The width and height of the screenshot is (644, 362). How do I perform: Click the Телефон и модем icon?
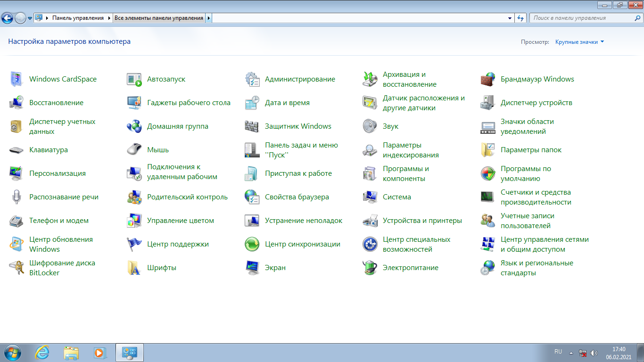pyautogui.click(x=17, y=221)
